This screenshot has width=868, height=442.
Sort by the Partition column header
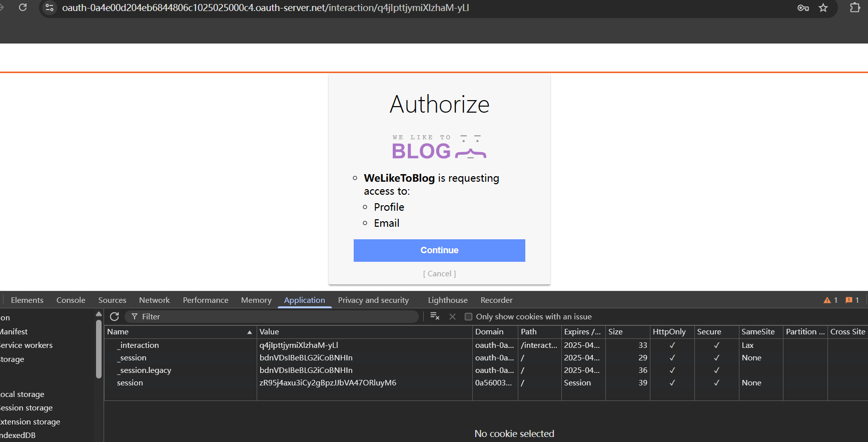(x=805, y=332)
